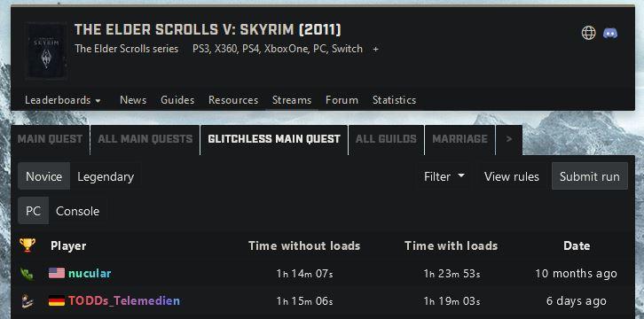Expand platforms list with plus sign

[x=375, y=50]
